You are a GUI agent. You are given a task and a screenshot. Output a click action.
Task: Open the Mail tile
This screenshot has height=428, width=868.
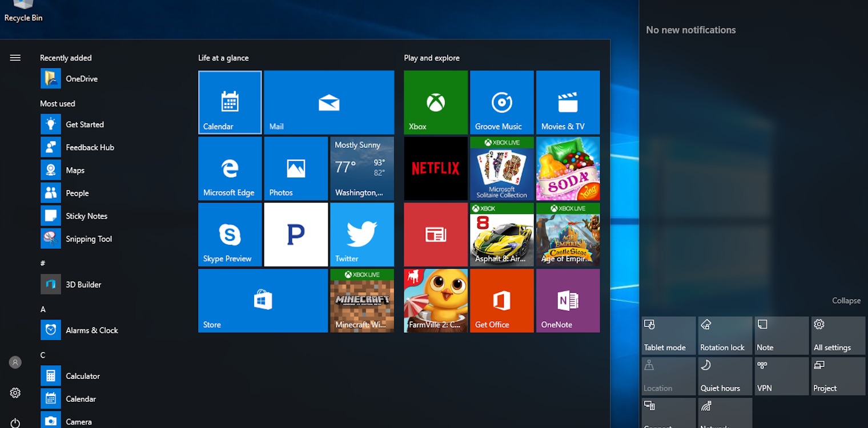(329, 102)
